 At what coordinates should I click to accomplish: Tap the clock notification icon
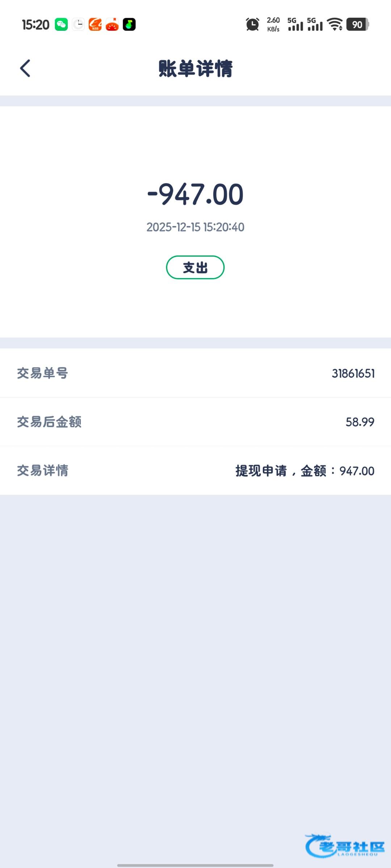point(78,25)
